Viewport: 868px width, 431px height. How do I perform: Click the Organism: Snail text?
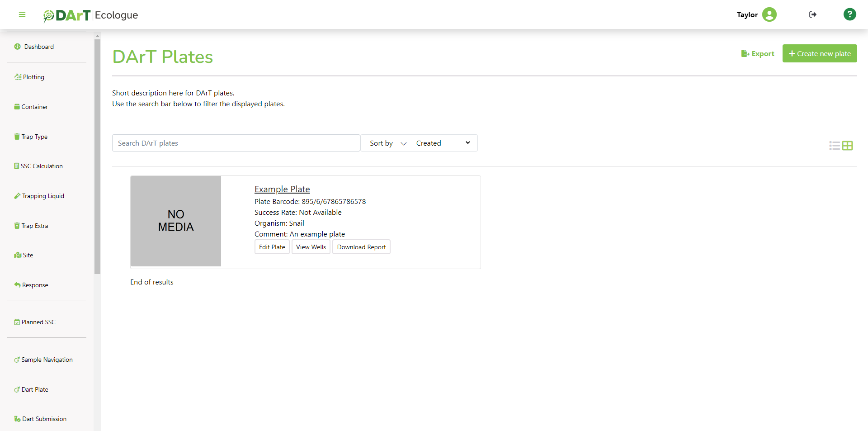[x=279, y=223]
